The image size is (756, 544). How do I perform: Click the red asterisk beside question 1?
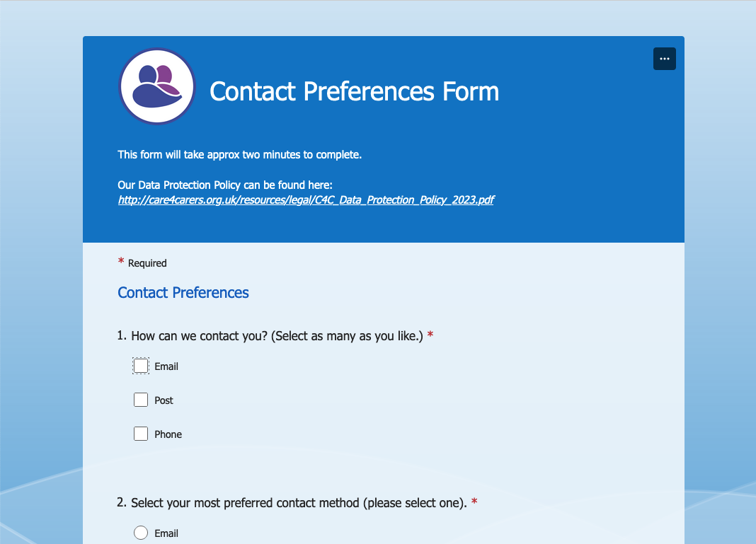(x=430, y=335)
